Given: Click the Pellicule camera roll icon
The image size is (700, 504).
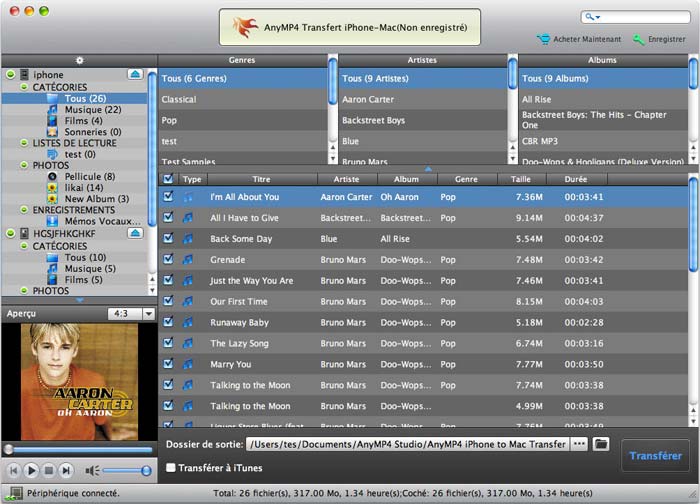Looking at the screenshot, I should click(x=53, y=176).
